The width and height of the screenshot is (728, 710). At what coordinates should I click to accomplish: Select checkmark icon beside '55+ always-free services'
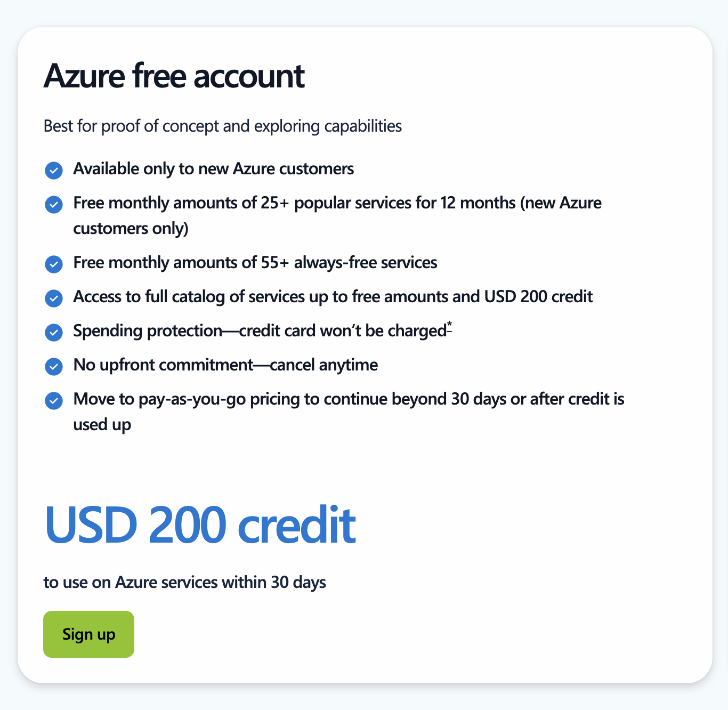(x=54, y=264)
